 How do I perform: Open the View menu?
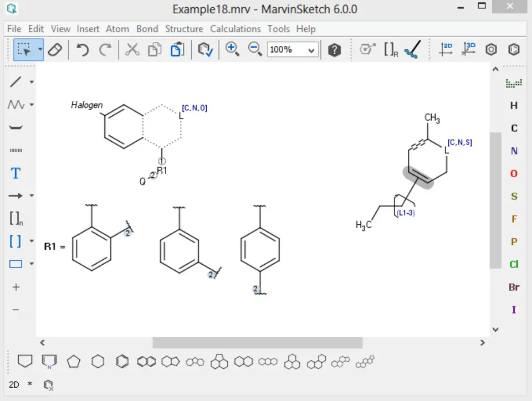coord(61,29)
